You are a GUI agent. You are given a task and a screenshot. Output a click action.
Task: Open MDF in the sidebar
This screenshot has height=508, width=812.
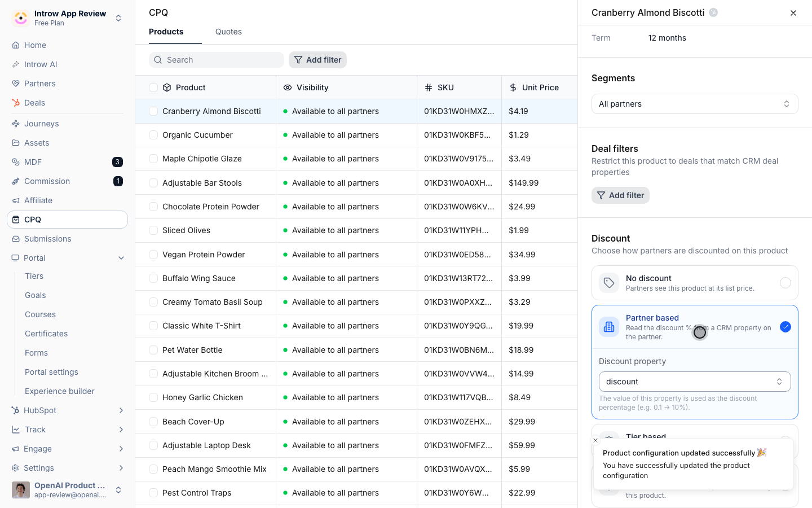coord(67,162)
